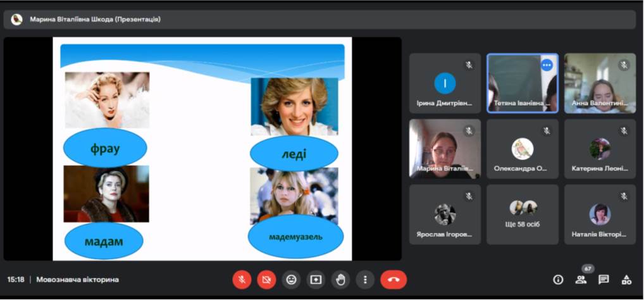Select Ярослав Ігорович participant tile

pyautogui.click(x=445, y=215)
